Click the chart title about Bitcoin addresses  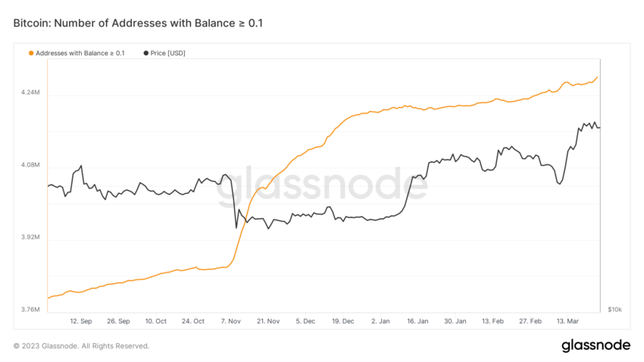pos(138,23)
